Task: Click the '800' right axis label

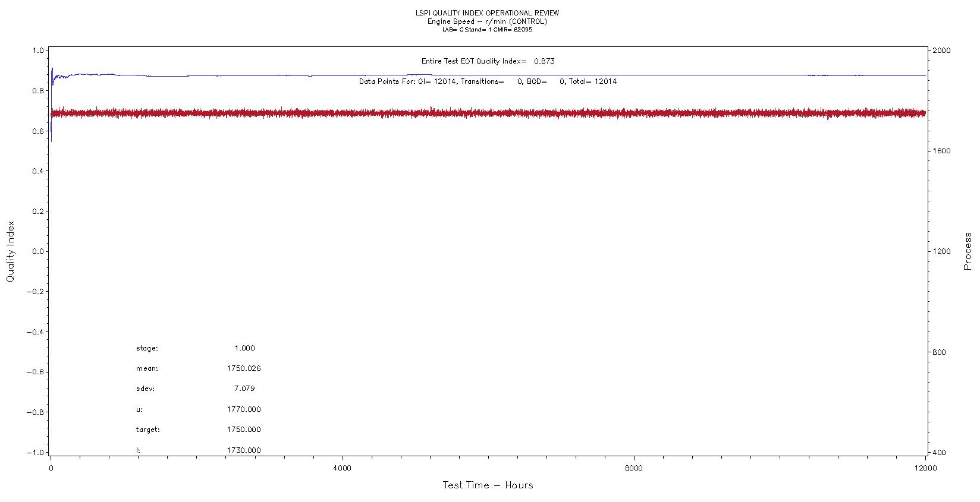Action: tap(940, 352)
